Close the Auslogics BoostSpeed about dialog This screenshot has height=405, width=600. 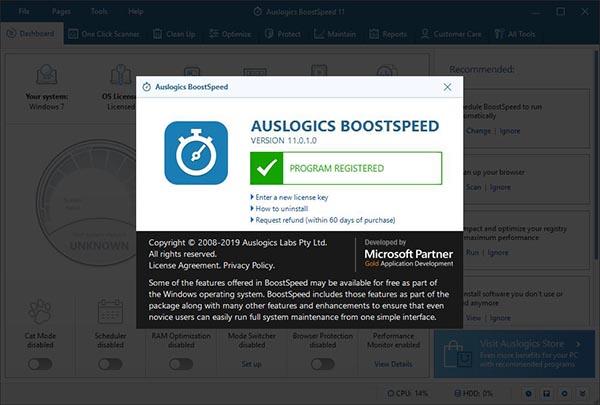point(447,87)
